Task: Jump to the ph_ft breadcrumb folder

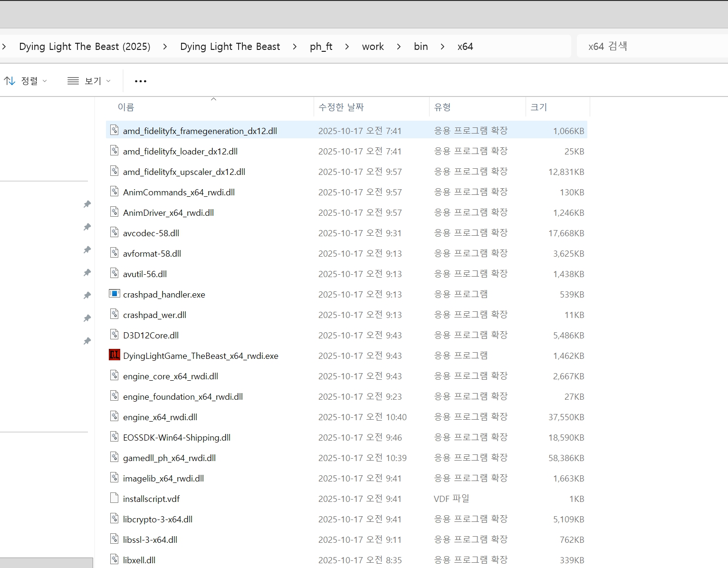Action: point(321,47)
